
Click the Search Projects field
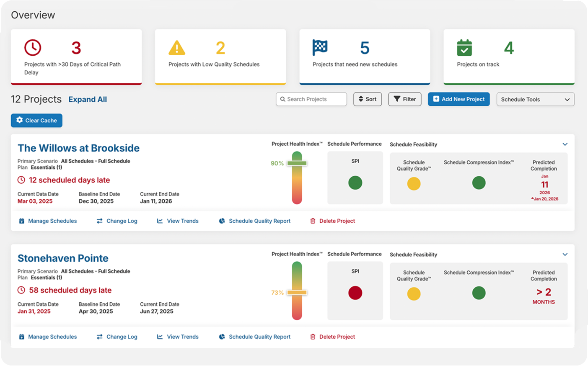click(x=311, y=99)
